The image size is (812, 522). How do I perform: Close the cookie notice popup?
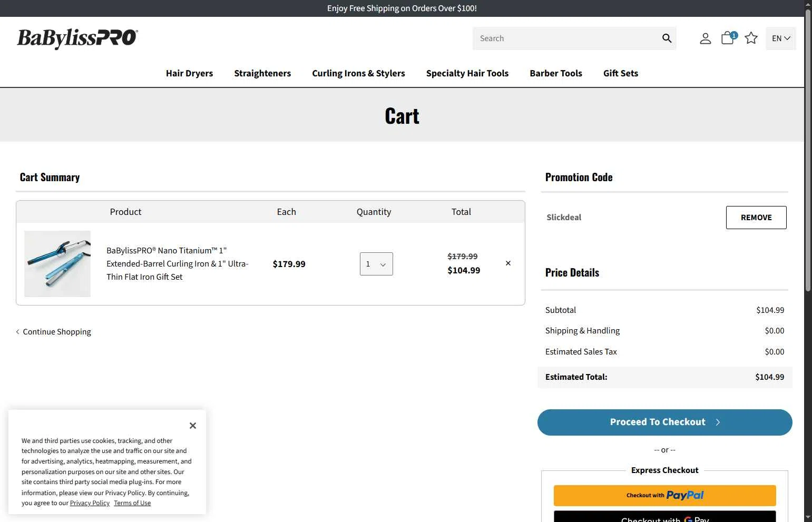[193, 426]
